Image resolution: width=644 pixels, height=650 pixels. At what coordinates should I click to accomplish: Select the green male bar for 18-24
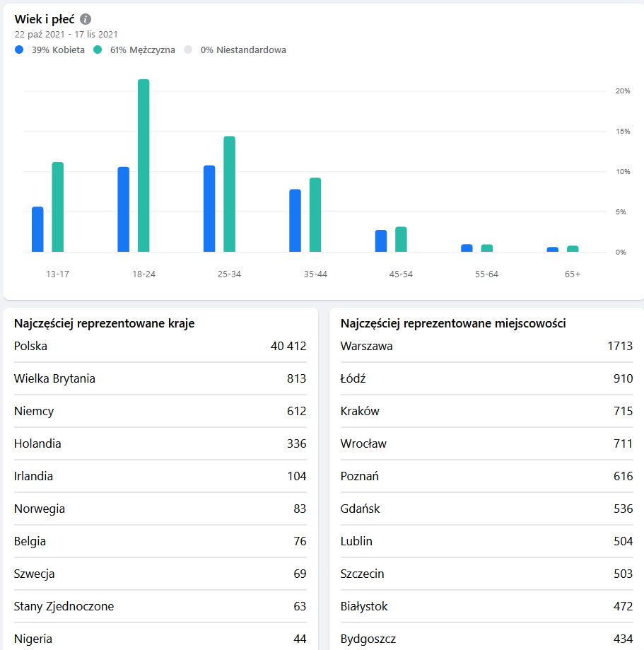144,166
